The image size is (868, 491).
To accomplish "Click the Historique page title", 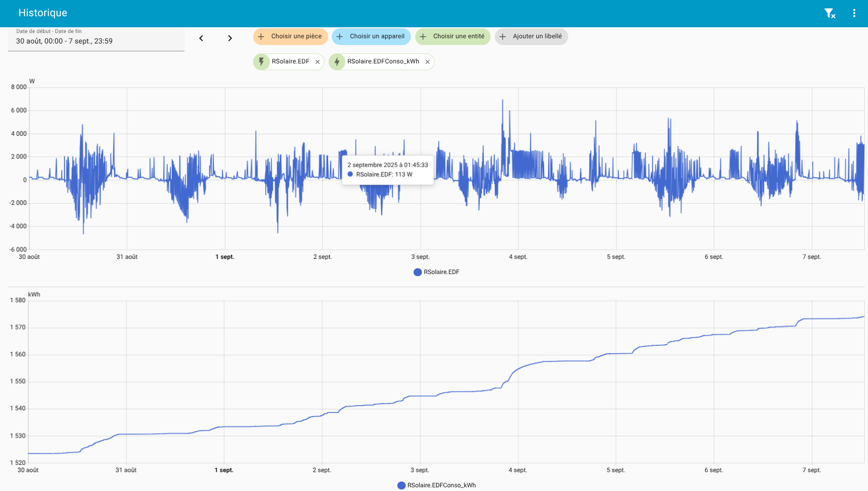I will [43, 13].
